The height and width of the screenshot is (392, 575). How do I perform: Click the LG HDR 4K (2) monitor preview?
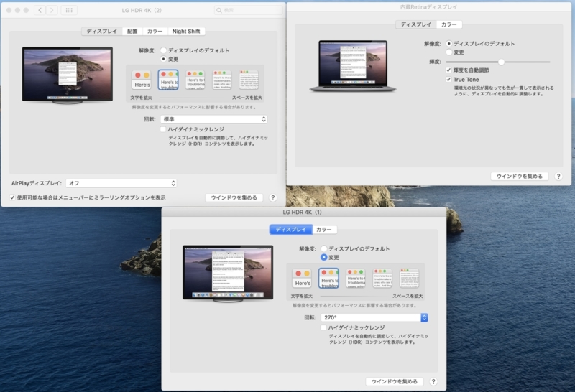click(68, 75)
